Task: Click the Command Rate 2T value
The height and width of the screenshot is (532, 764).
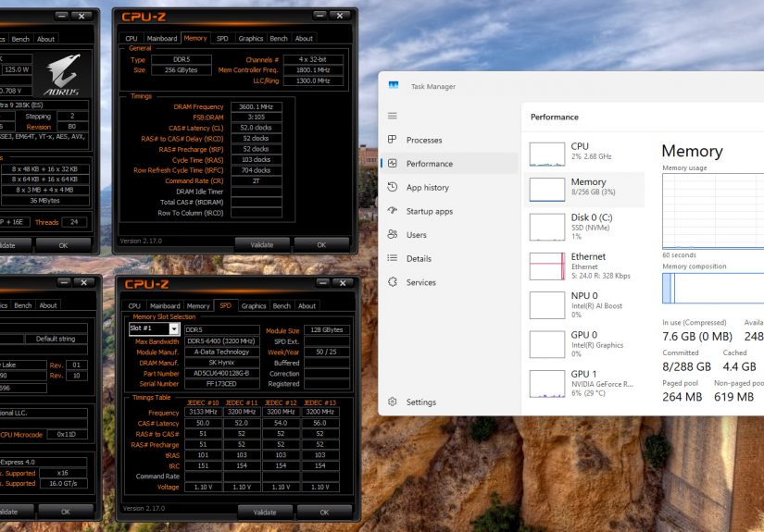Action: point(257,181)
